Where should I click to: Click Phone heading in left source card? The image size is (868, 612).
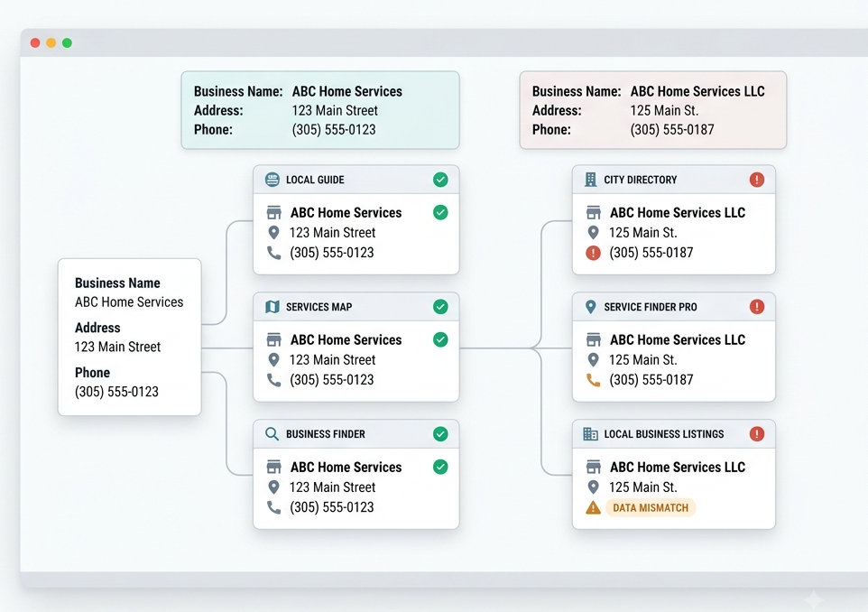click(92, 373)
